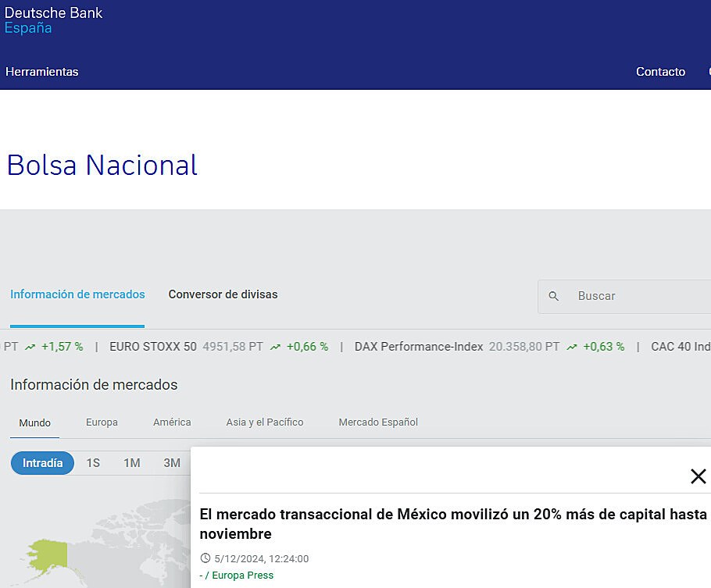This screenshot has width=711, height=588.
Task: Open the Contacto link
Action: pyautogui.click(x=660, y=72)
